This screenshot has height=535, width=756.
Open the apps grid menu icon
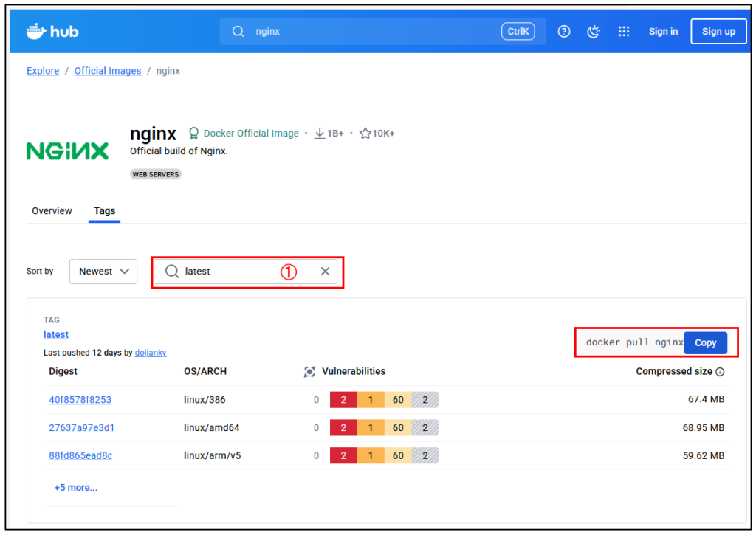[x=624, y=32]
